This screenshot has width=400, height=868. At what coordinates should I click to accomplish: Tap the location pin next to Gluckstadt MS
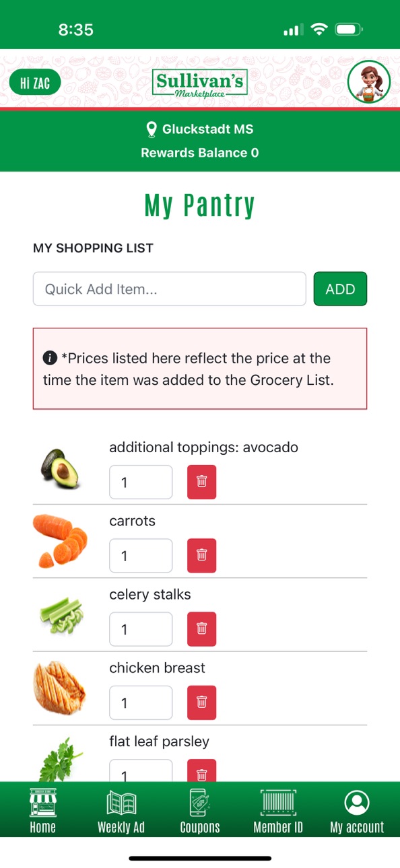tap(152, 129)
